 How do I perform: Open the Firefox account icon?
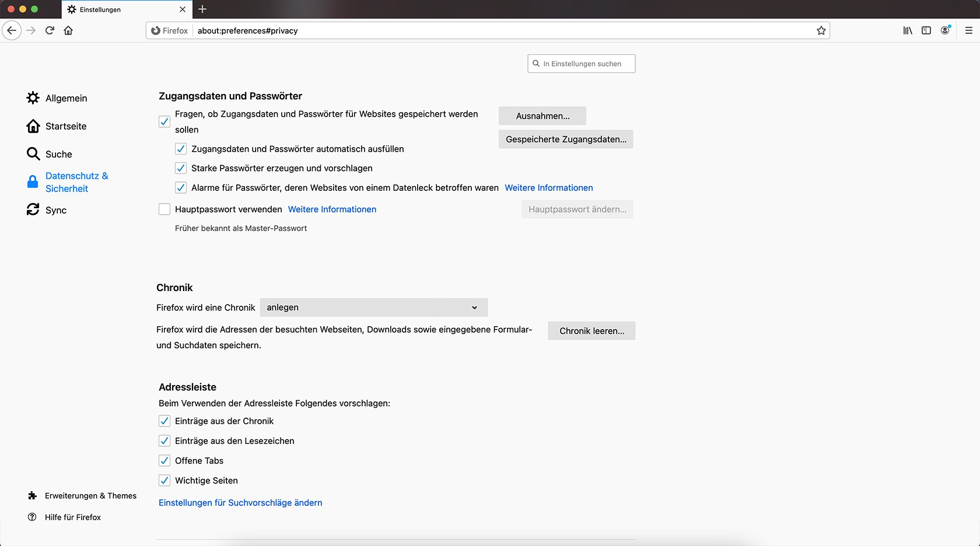pyautogui.click(x=945, y=30)
